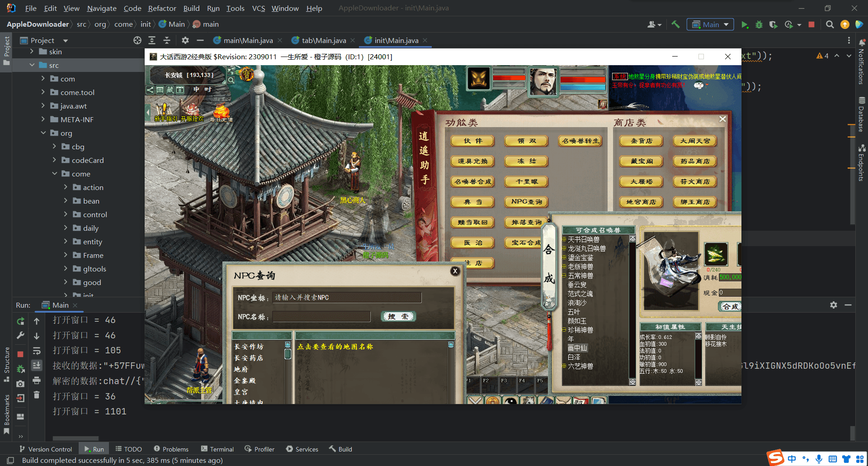Viewport: 868px width, 466px height.
Task: Toggle soft-wrap in Run console
Action: coord(37,351)
